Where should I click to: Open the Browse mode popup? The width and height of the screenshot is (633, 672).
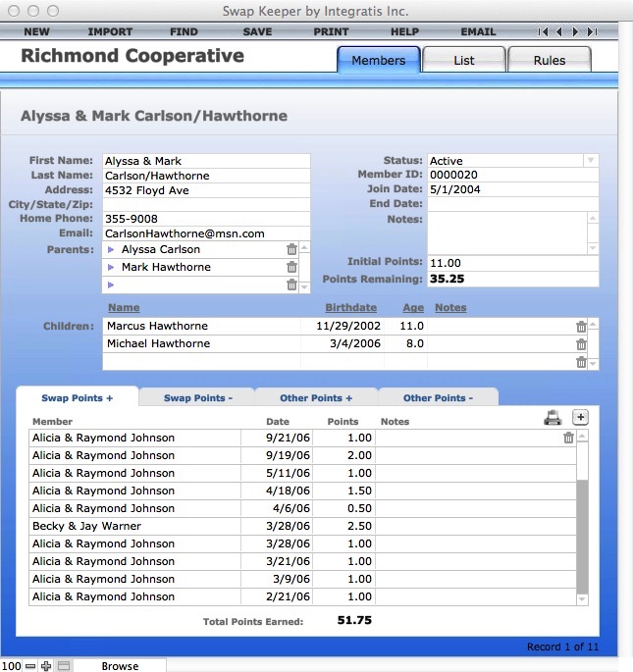tap(120, 666)
